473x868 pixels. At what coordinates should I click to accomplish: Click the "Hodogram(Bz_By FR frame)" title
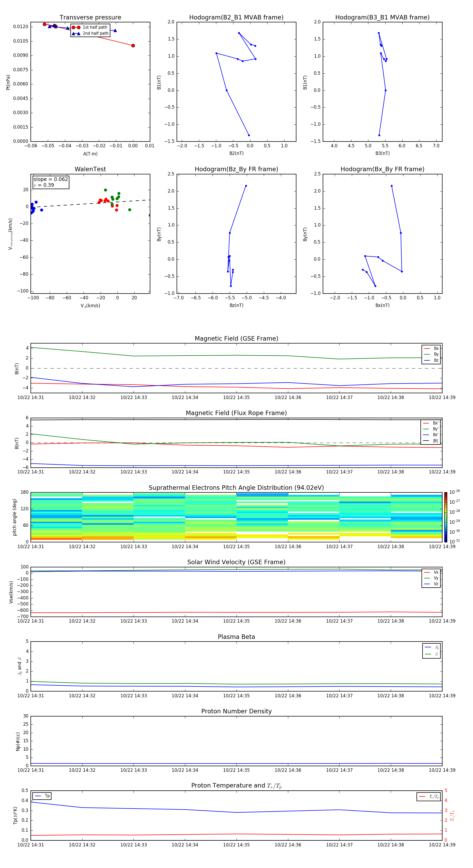click(236, 169)
